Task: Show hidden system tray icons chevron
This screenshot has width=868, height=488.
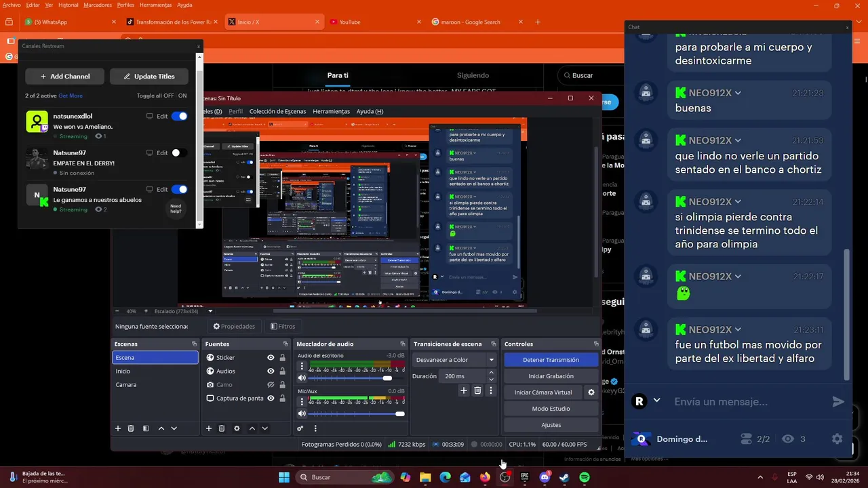Action: click(x=759, y=477)
